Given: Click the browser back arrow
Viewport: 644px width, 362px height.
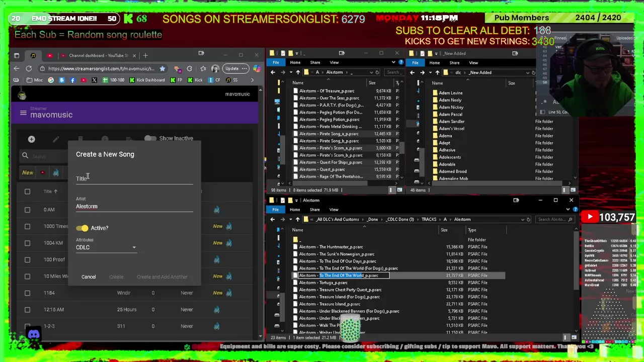Looking at the screenshot, I should pos(17,68).
